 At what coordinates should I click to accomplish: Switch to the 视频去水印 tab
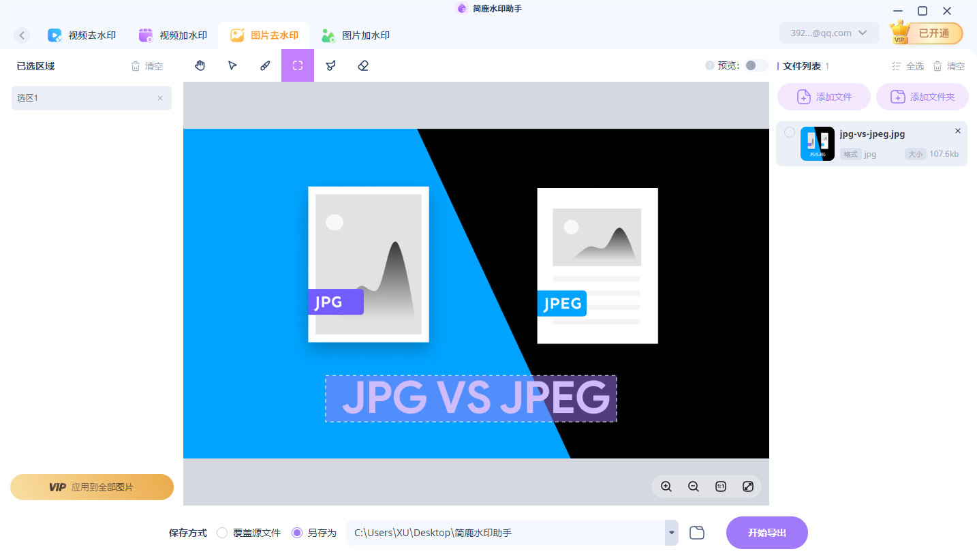click(x=82, y=35)
